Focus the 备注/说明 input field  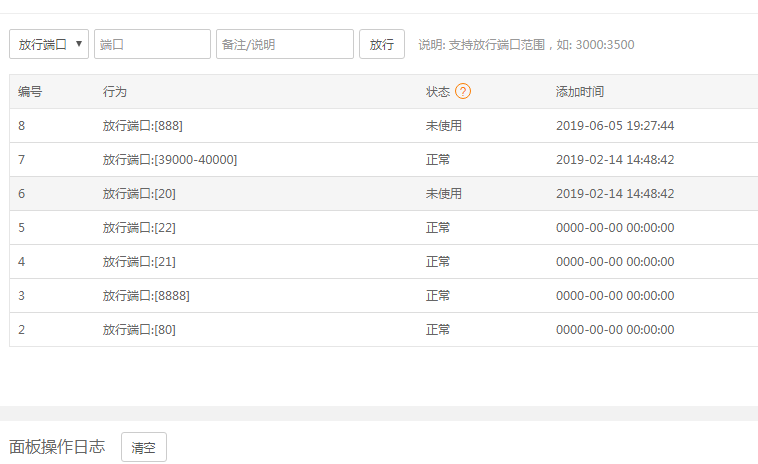(x=285, y=44)
